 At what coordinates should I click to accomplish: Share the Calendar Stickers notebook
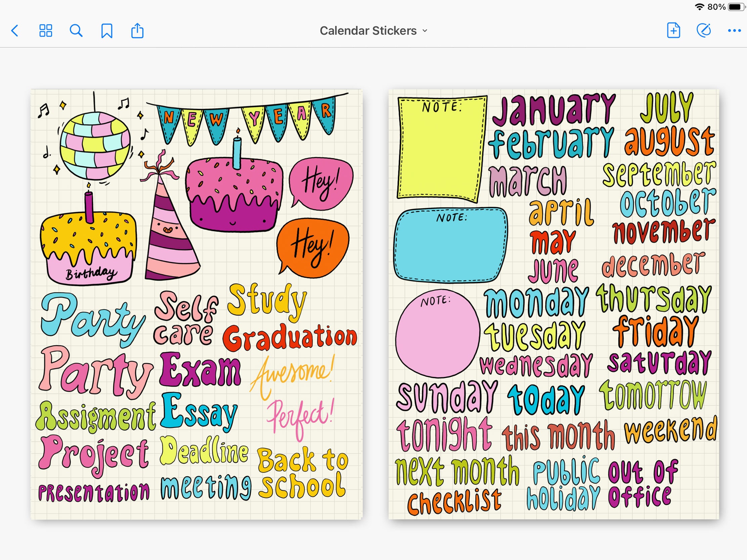(x=137, y=31)
